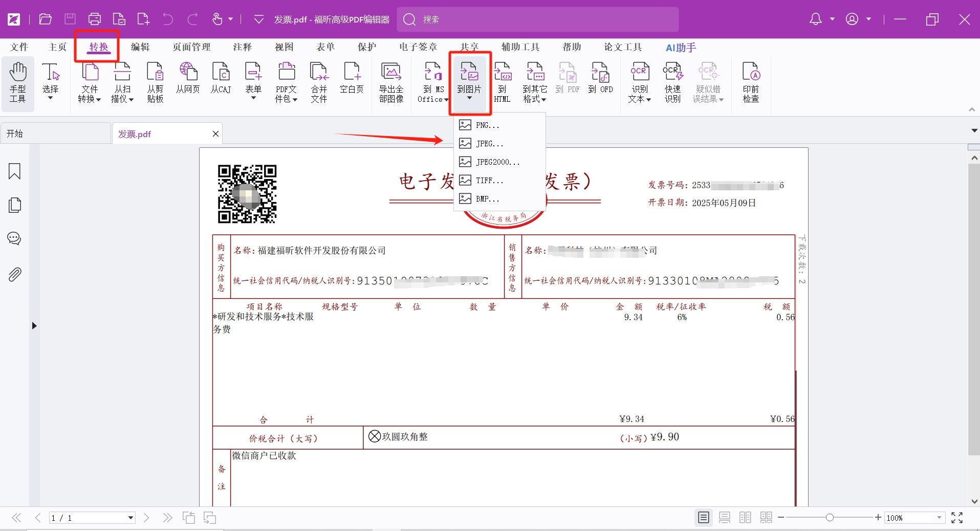
Task: Go to the next page
Action: 146,518
